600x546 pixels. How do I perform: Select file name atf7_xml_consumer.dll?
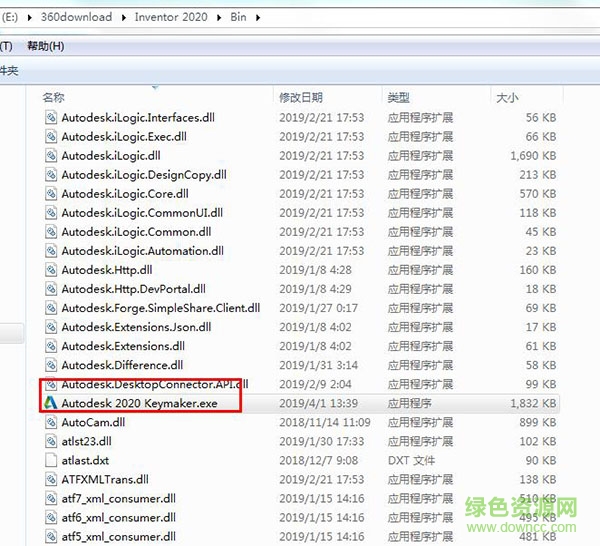119,499
